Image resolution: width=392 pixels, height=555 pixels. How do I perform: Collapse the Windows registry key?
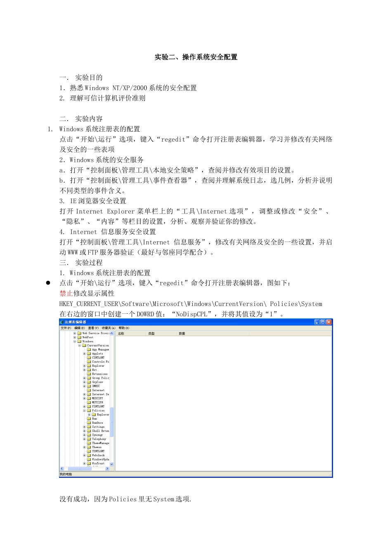75,342
